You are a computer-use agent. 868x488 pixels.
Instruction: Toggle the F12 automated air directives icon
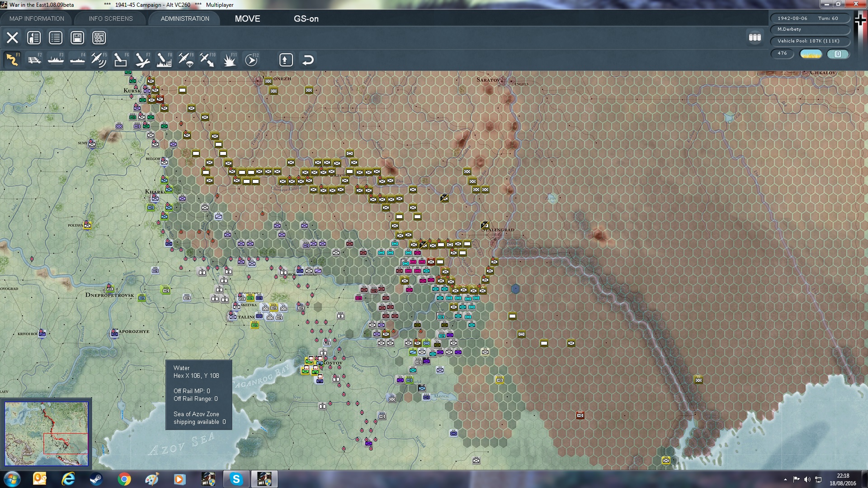(252, 59)
